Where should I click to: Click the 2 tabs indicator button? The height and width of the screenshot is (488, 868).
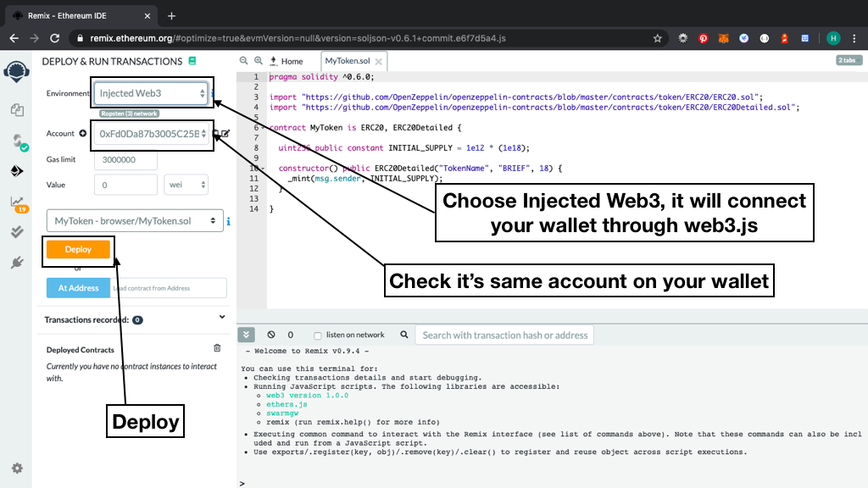coord(849,60)
